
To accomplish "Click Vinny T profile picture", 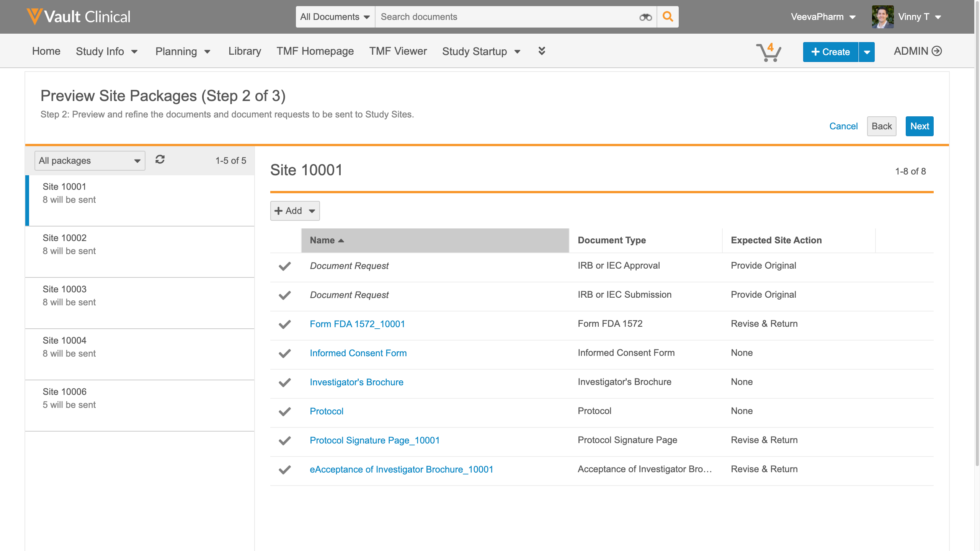I will tap(882, 17).
